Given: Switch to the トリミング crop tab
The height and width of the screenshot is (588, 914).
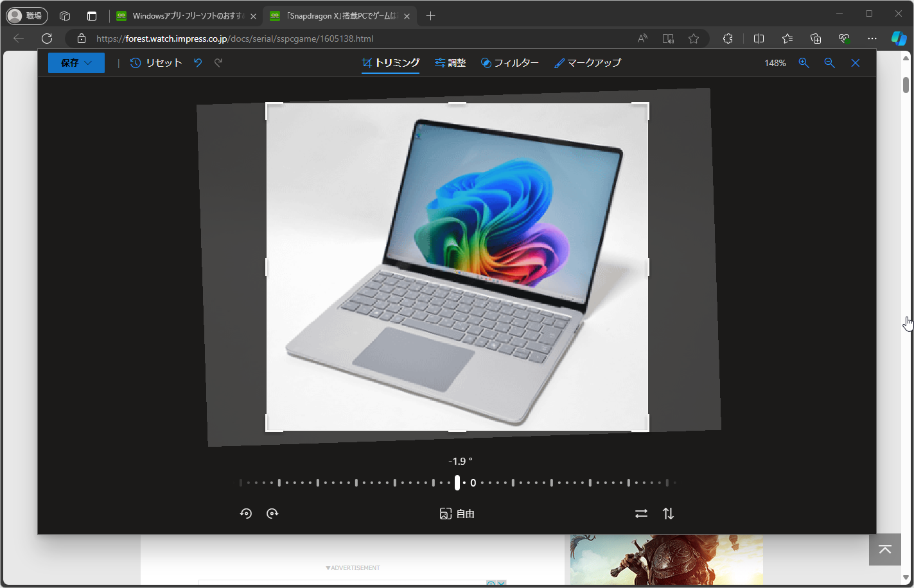Looking at the screenshot, I should [x=391, y=63].
